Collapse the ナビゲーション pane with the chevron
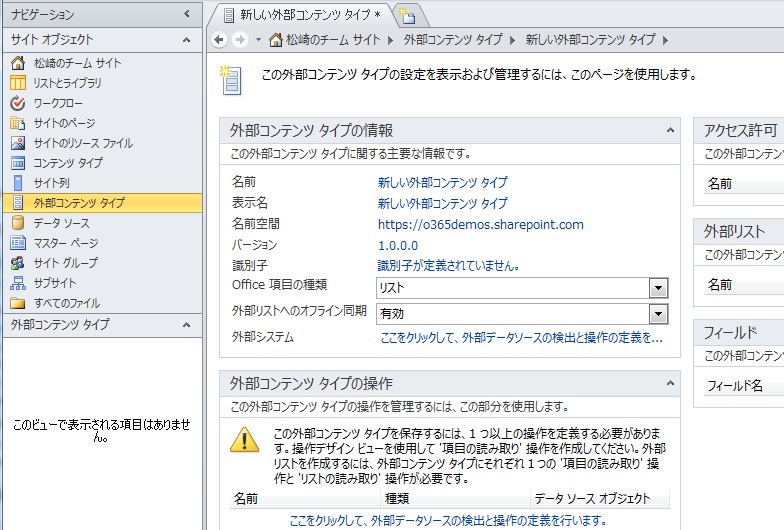The width and height of the screenshot is (784, 530). (187, 14)
